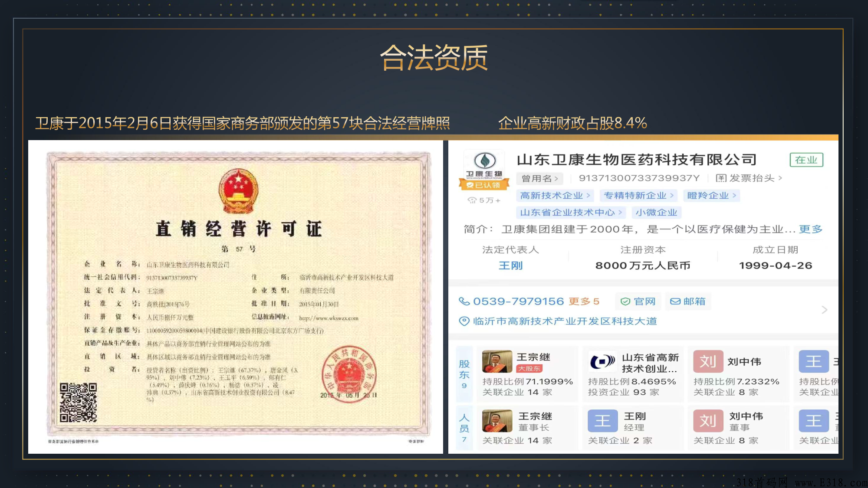Screen dimensions: 868x488
Task: Expand the 高新技术企业 tag
Action: click(555, 196)
